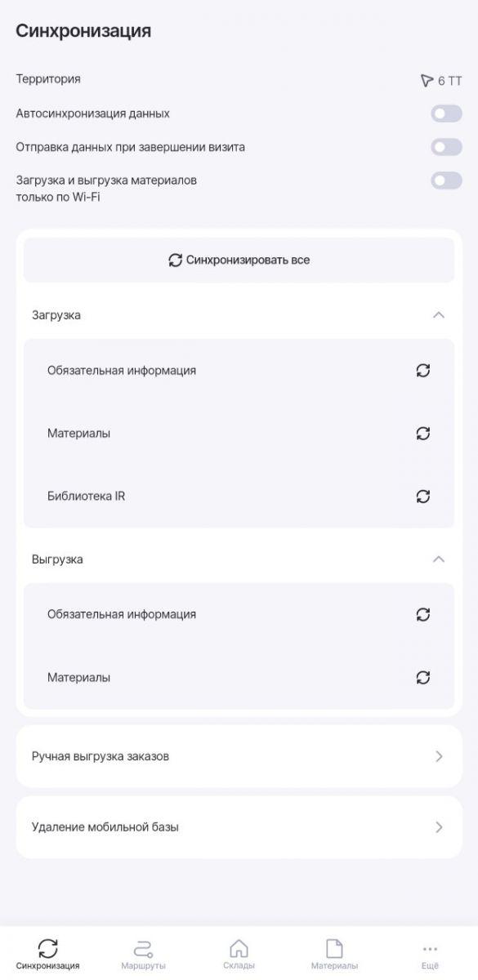Click the Территория row label
This screenshot has width=478, height=980.
tap(48, 79)
